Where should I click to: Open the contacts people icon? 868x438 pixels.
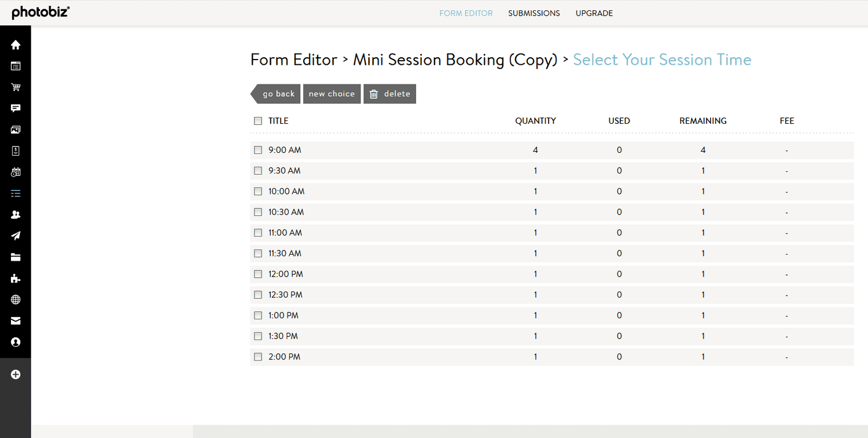[x=15, y=214]
